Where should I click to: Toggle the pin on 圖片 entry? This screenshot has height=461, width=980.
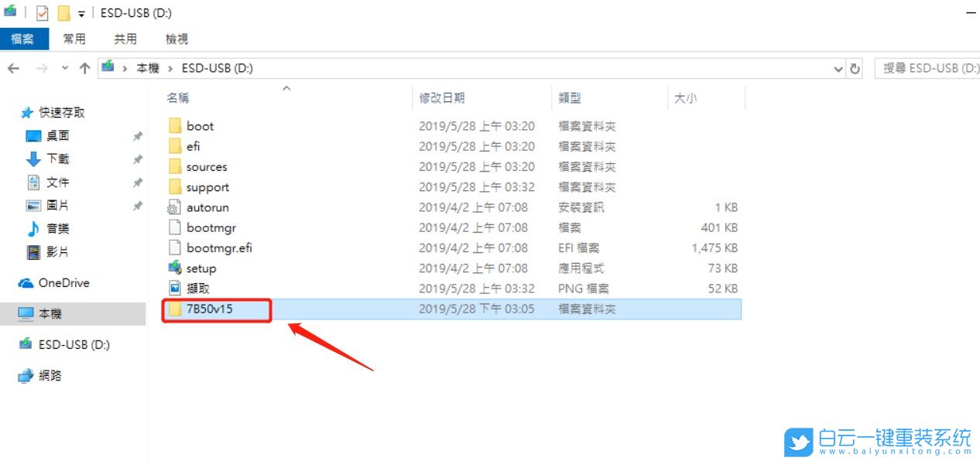point(138,205)
